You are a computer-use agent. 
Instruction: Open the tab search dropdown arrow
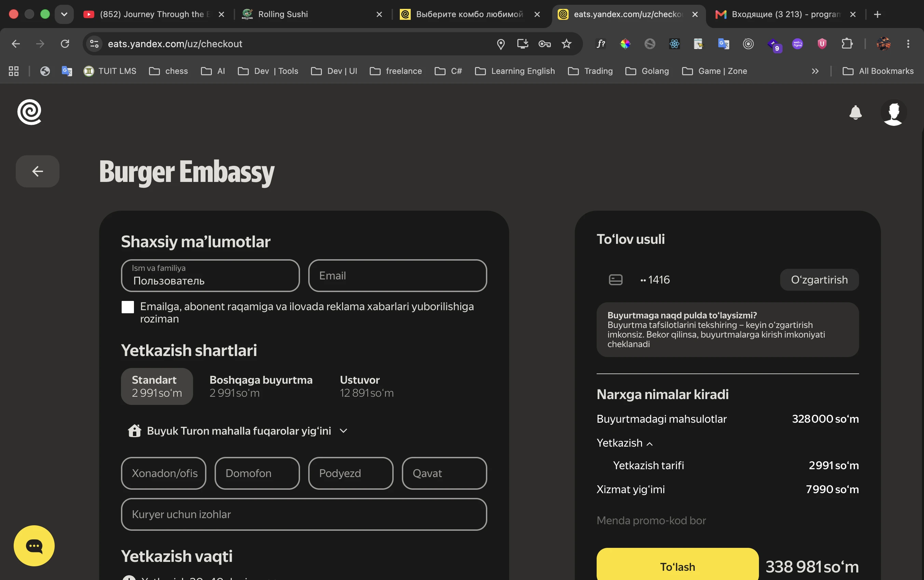(x=64, y=14)
